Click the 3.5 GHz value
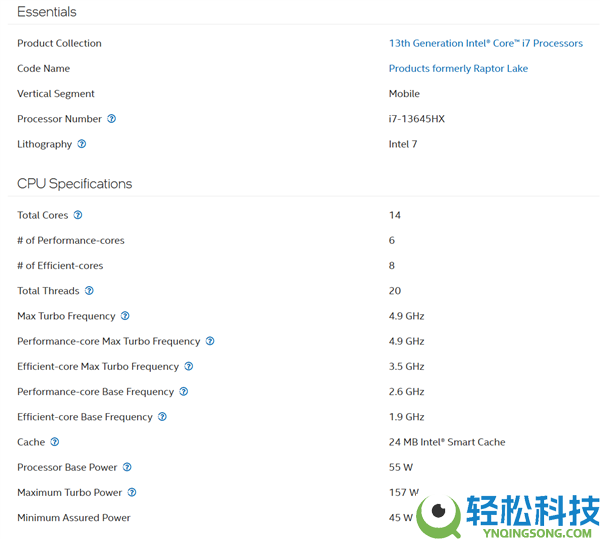Screen dimensions: 600x539 pos(406,366)
